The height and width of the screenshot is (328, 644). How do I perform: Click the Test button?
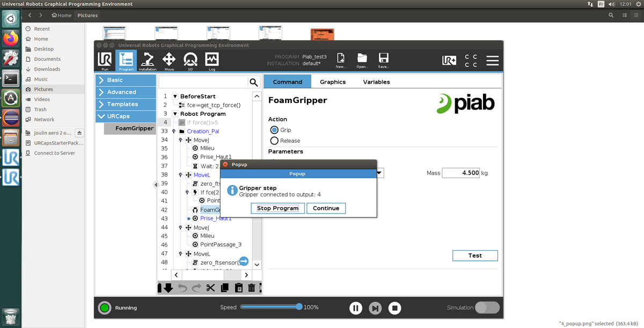(475, 256)
